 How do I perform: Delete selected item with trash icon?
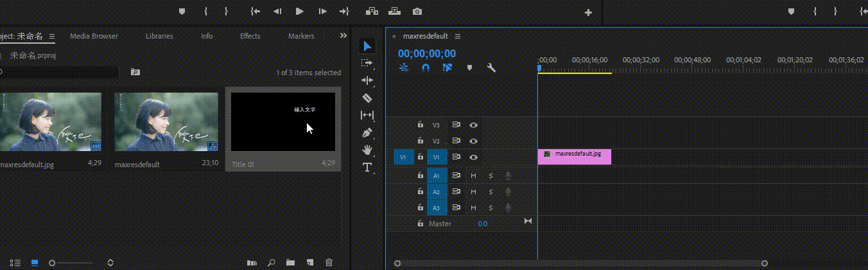pos(329,262)
